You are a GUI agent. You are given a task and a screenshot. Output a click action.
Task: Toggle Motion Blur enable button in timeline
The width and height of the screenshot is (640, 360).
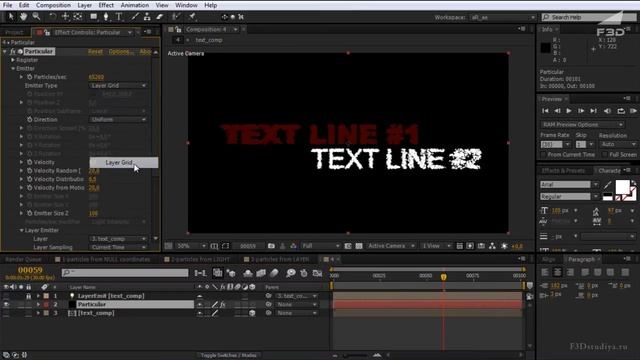274,273
